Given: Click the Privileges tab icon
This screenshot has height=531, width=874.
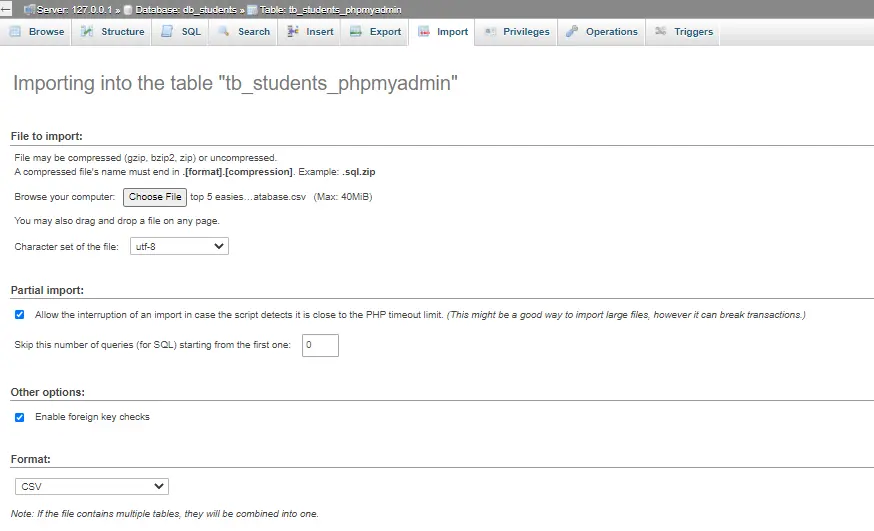Looking at the screenshot, I should [490, 32].
